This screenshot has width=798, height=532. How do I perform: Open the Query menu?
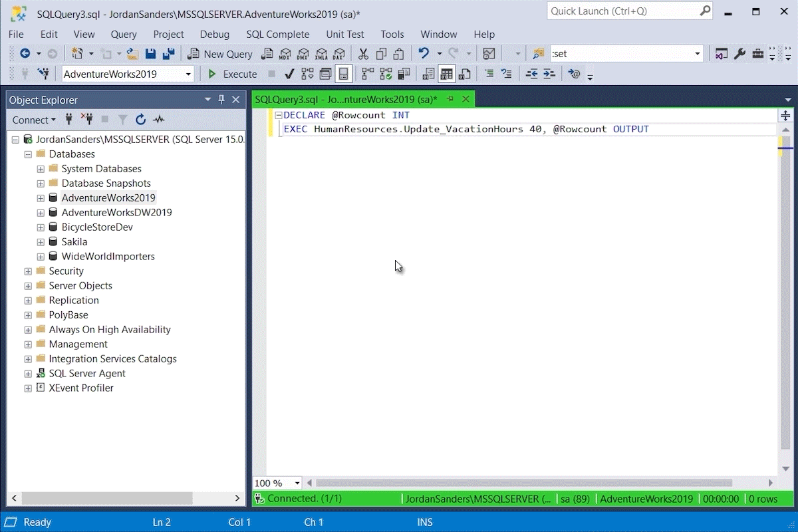[124, 34]
